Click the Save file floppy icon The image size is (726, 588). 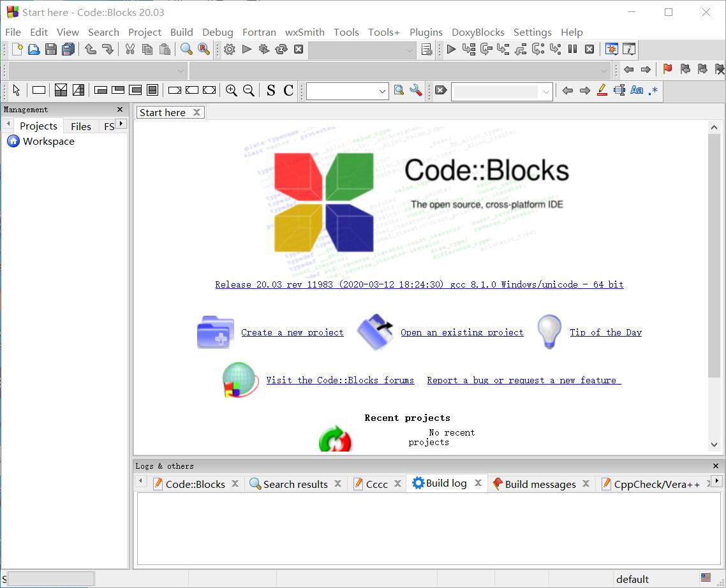(x=51, y=49)
